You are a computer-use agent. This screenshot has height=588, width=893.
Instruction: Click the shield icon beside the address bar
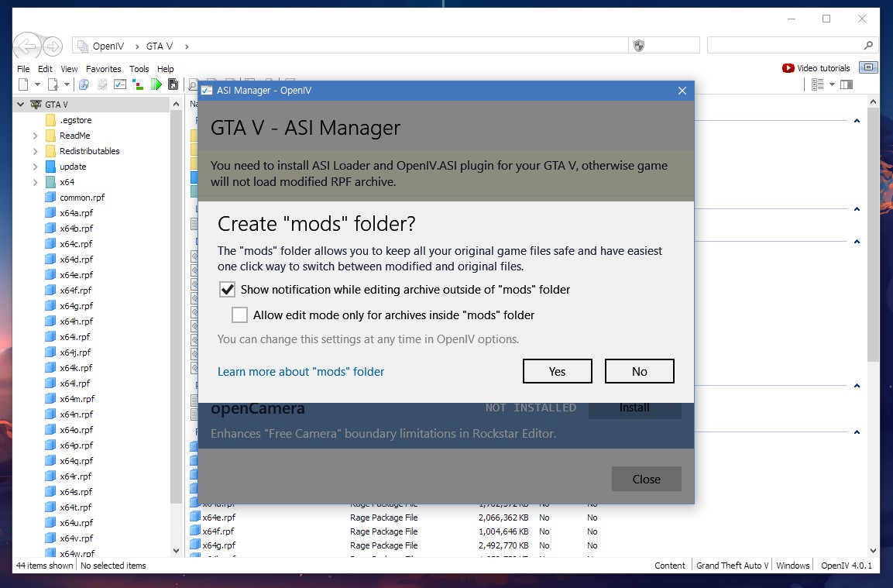point(639,46)
